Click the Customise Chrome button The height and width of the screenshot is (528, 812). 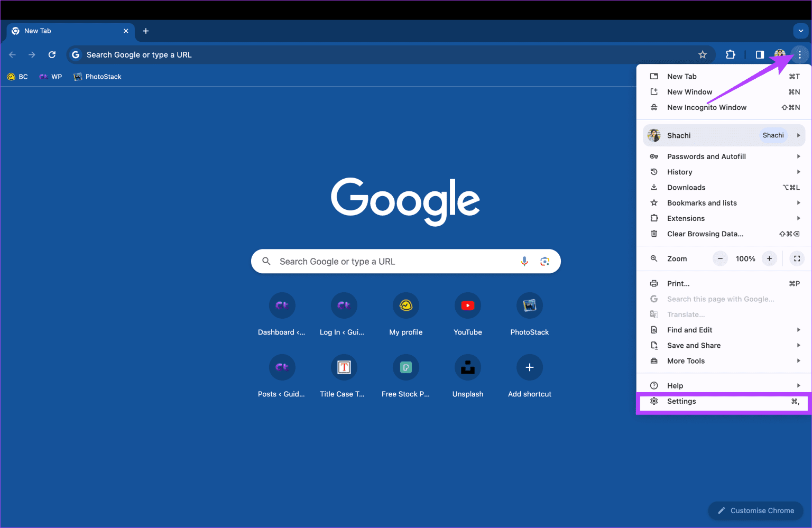click(x=756, y=511)
